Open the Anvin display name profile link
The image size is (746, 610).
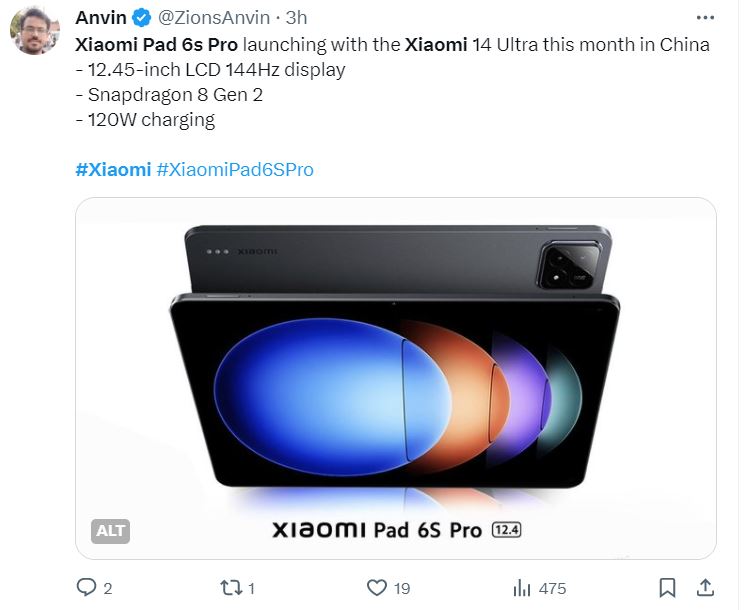pos(100,18)
